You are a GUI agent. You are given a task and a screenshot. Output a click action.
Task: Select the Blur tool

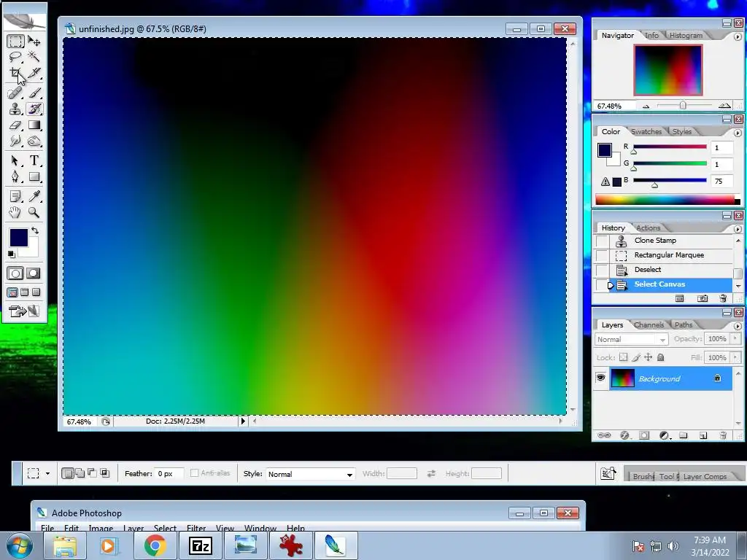pos(15,141)
